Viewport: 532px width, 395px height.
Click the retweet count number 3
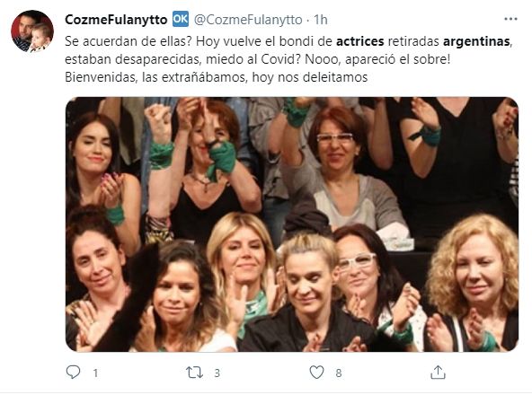[x=217, y=373]
